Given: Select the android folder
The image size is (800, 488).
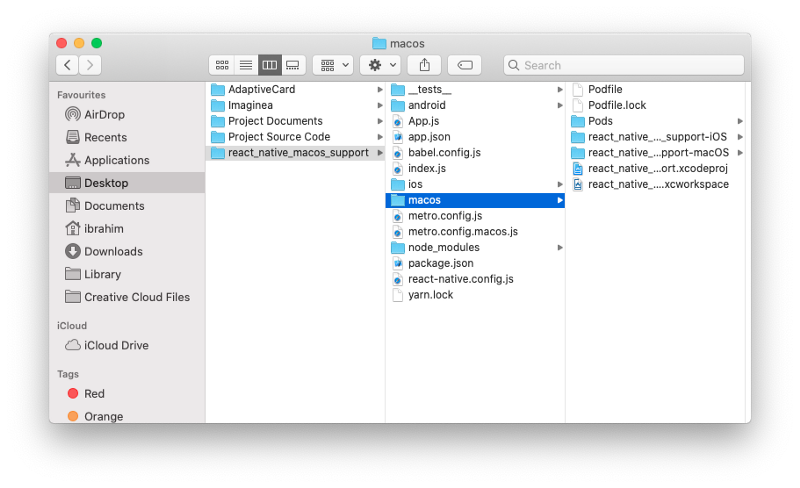Looking at the screenshot, I should coord(475,105).
